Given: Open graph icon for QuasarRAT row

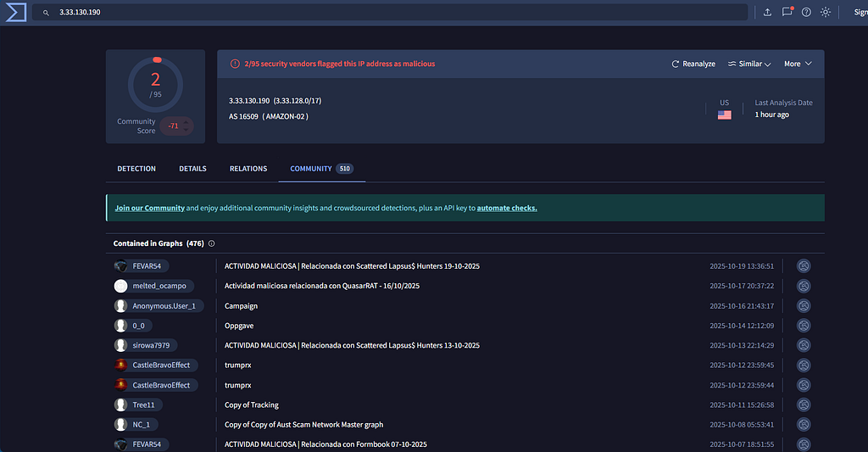Looking at the screenshot, I should point(804,286).
